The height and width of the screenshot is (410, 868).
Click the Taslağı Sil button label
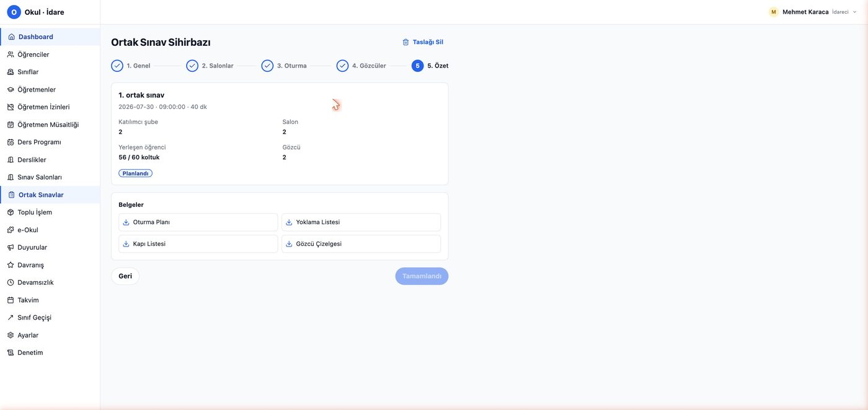point(428,42)
